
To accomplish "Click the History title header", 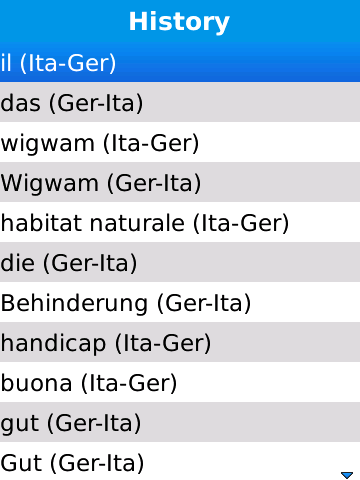I will 179,22.
